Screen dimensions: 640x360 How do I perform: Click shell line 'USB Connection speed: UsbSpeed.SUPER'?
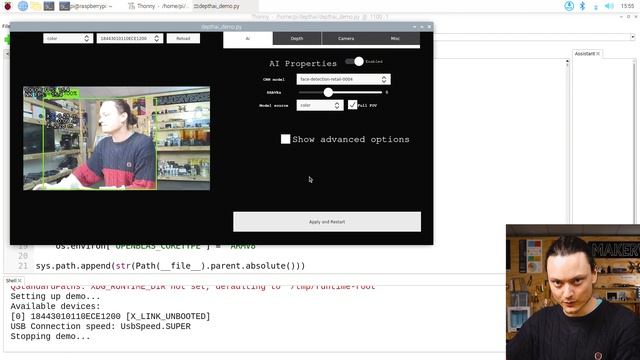tap(100, 327)
